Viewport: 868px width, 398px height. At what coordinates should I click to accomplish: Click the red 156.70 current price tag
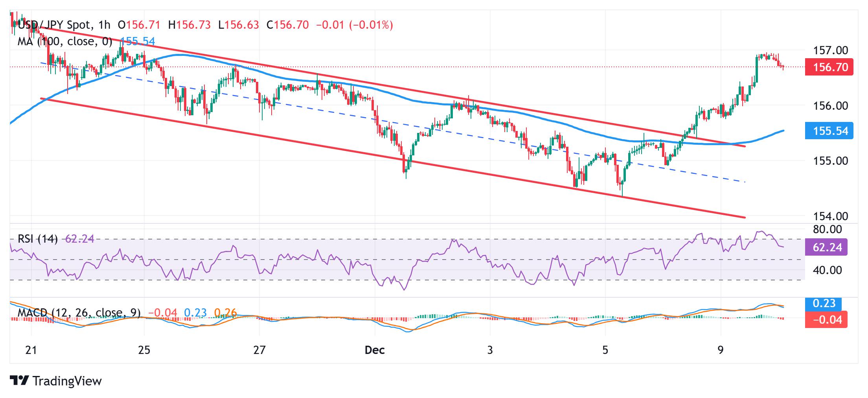(x=829, y=67)
